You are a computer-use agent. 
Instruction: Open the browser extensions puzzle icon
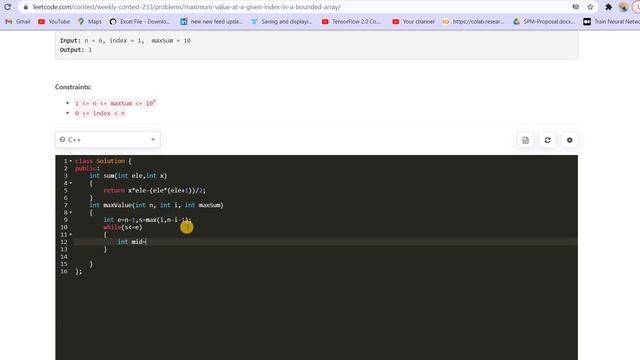click(x=609, y=7)
